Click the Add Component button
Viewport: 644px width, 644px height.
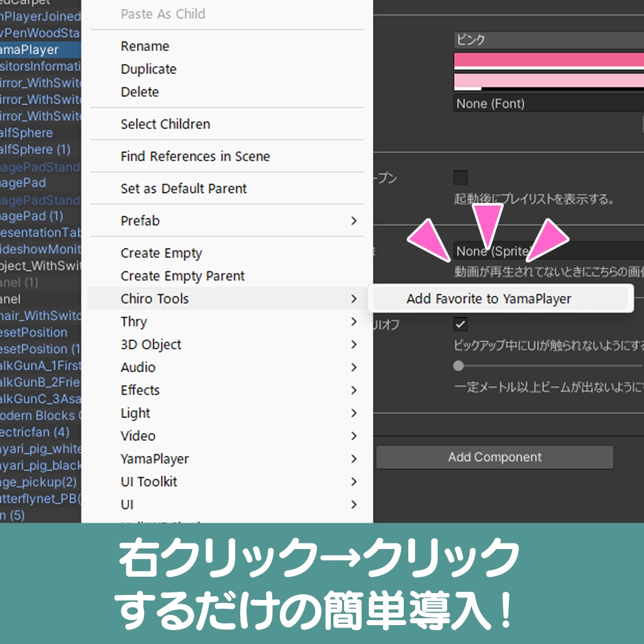pyautogui.click(x=494, y=457)
